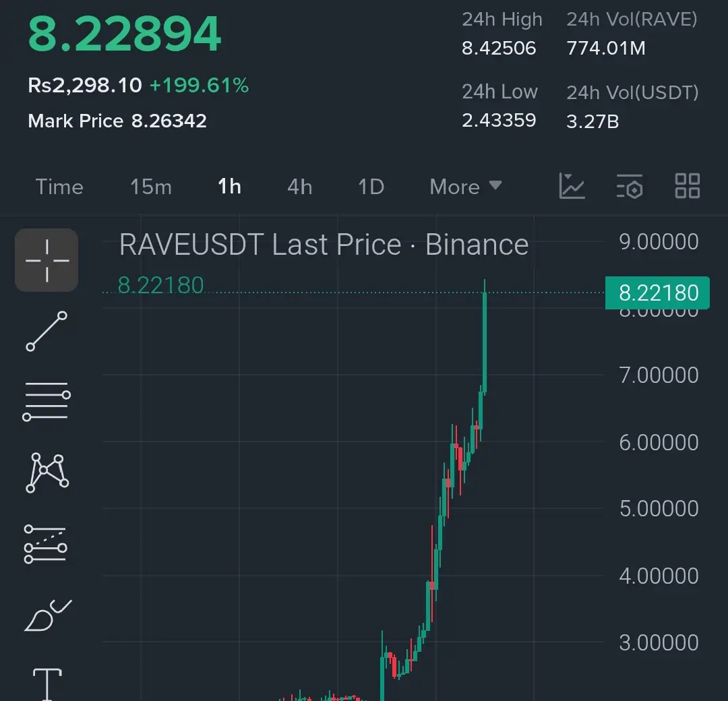Tap the 8.22894 last price
This screenshot has width=728, height=701.
[125, 34]
